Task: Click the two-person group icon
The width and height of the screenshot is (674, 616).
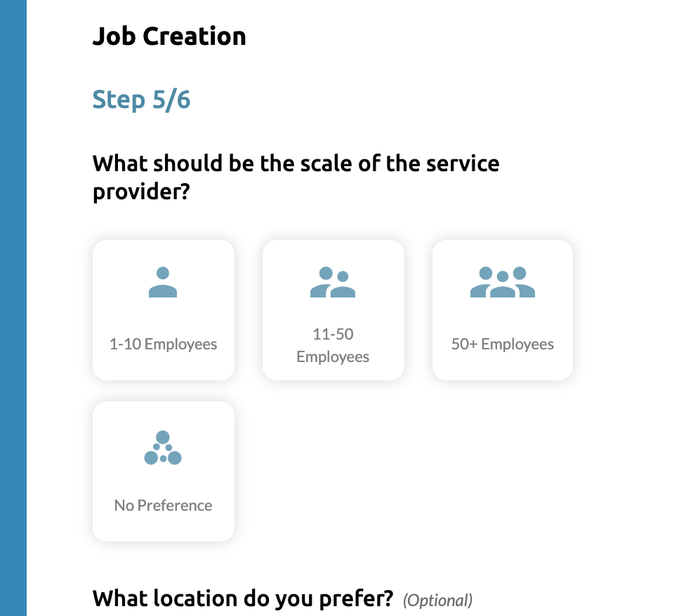Action: 333,282
